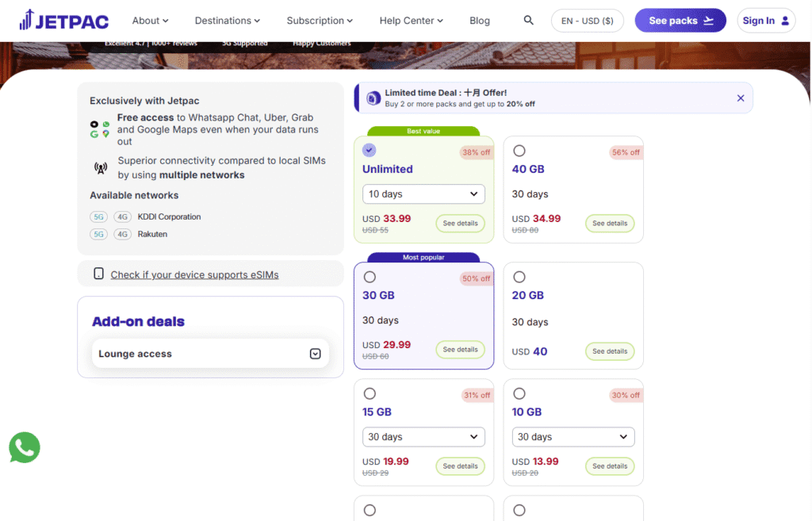Screen dimensions: 812x521
Task: Select the Unlimited plan radio button
Action: click(x=369, y=150)
